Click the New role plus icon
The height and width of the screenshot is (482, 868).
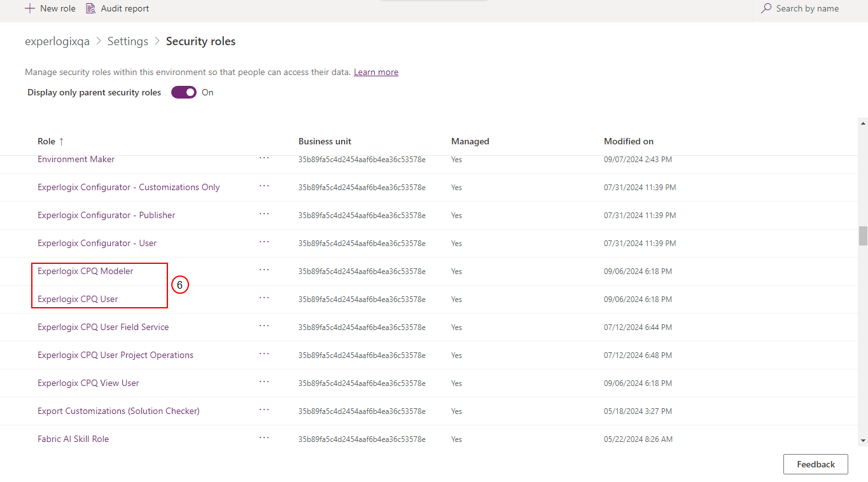click(30, 8)
